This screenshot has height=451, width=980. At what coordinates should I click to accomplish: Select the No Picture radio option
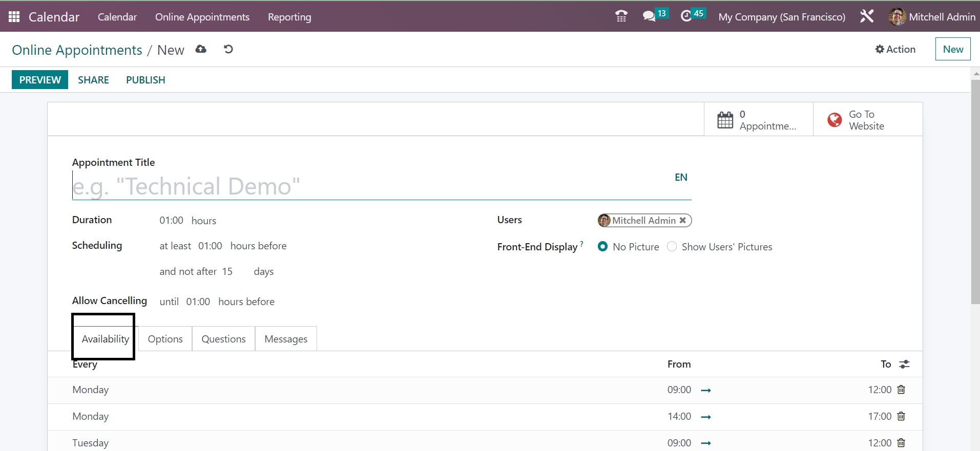[603, 247]
